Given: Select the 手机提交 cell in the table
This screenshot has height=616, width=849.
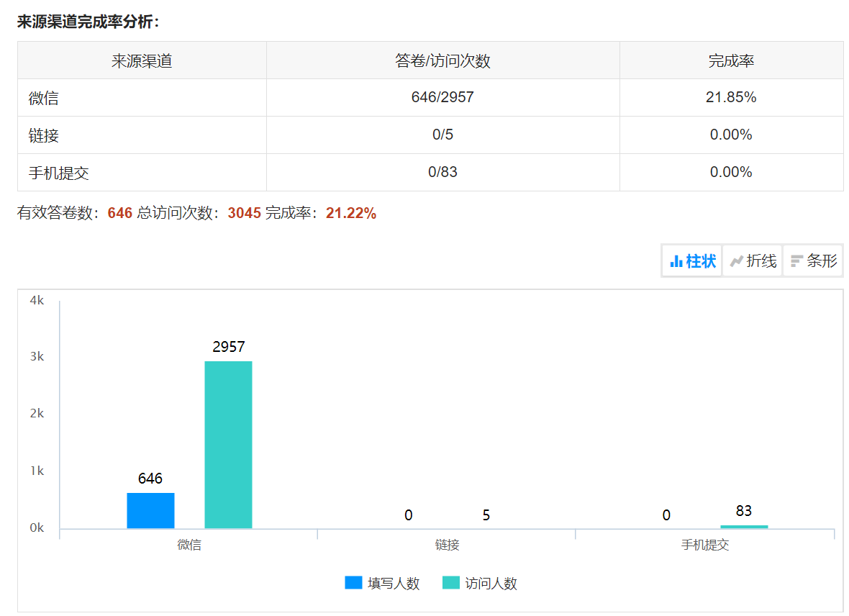Looking at the screenshot, I should click(59, 173).
